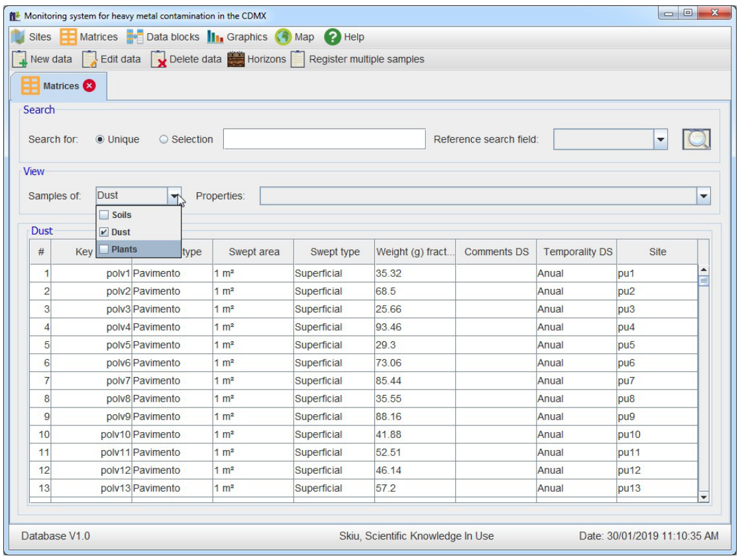This screenshot has width=742, height=560.
Task: Click the magnifier search button
Action: (x=696, y=139)
